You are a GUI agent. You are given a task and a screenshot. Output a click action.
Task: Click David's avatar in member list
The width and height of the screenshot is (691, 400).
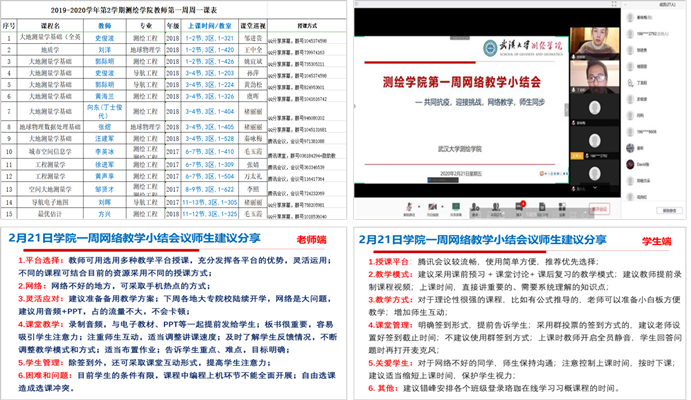(628, 162)
